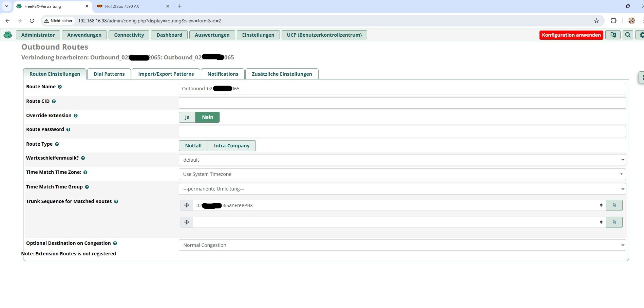Image resolution: width=644 pixels, height=308 pixels.
Task: Click help icon next to Route CID
Action: pos(54,101)
